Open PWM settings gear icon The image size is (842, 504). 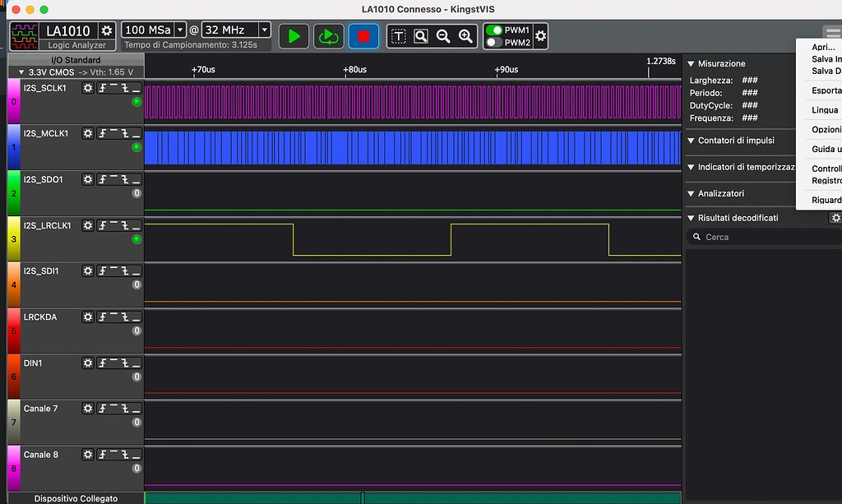540,36
